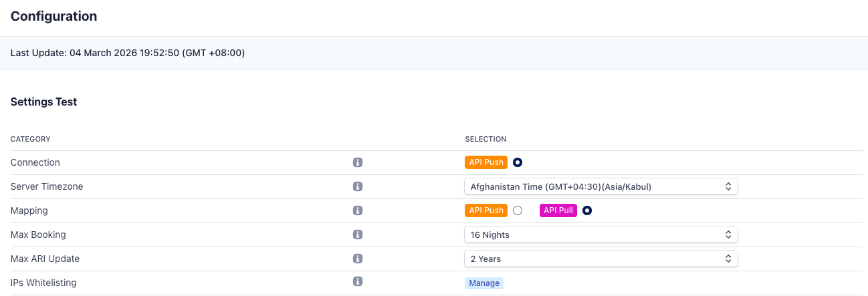Click info icon for Server Timezone

358,186
